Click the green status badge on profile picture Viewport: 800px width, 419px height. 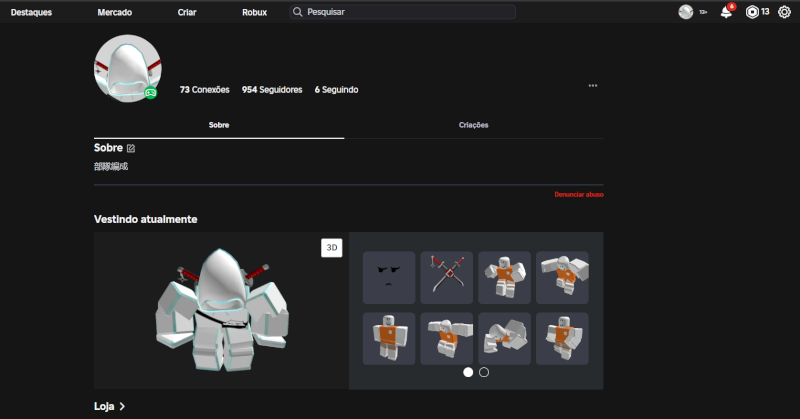pyautogui.click(x=150, y=92)
